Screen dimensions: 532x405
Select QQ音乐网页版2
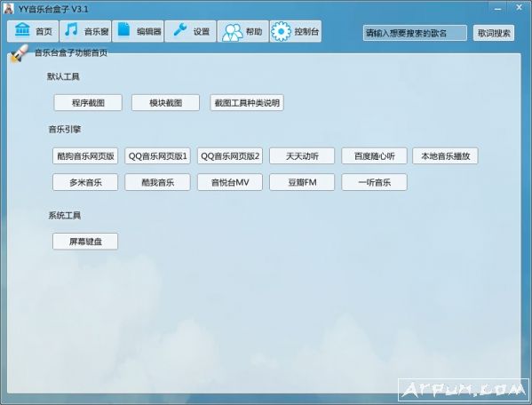230,156
